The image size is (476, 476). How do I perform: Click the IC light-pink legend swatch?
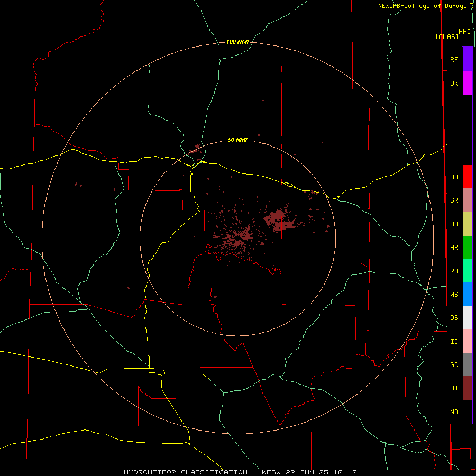[467, 341]
